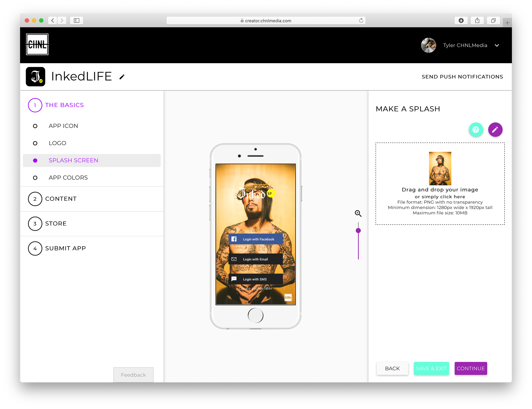
Task: Click SEND PUSH NOTIFICATIONS link
Action: tap(462, 77)
